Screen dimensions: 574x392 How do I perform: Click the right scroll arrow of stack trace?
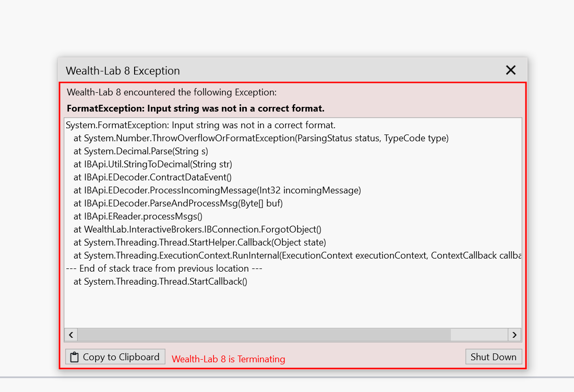click(515, 335)
